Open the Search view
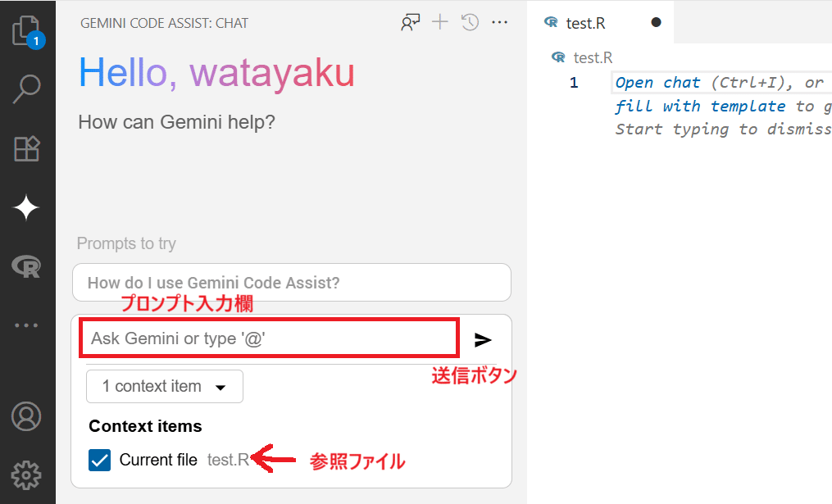Image resolution: width=832 pixels, height=504 pixels. point(27,88)
